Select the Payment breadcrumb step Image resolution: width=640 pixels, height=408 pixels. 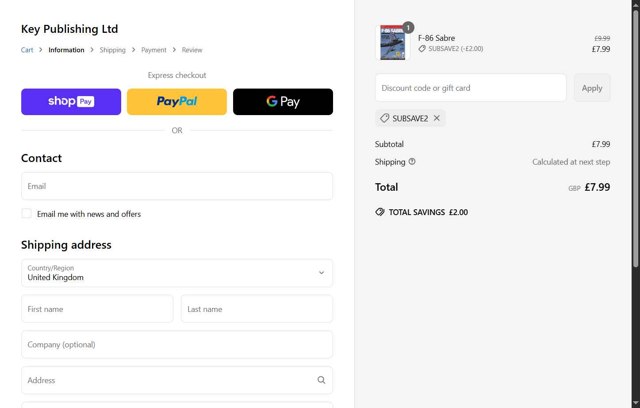point(154,50)
